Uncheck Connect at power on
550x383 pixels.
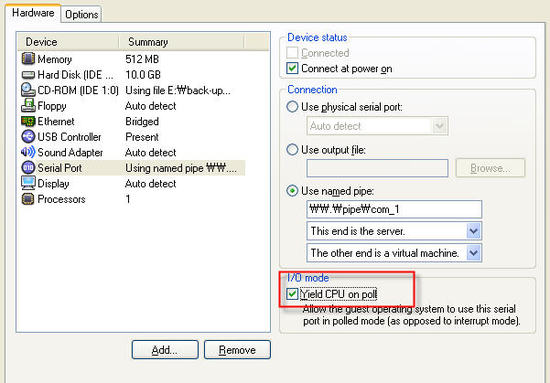coord(292,68)
